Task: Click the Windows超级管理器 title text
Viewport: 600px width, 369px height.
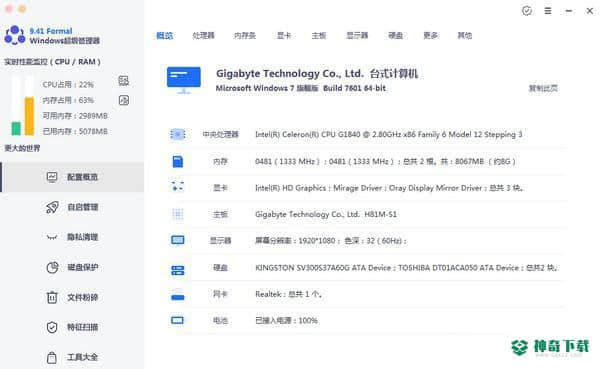Action: pos(65,41)
